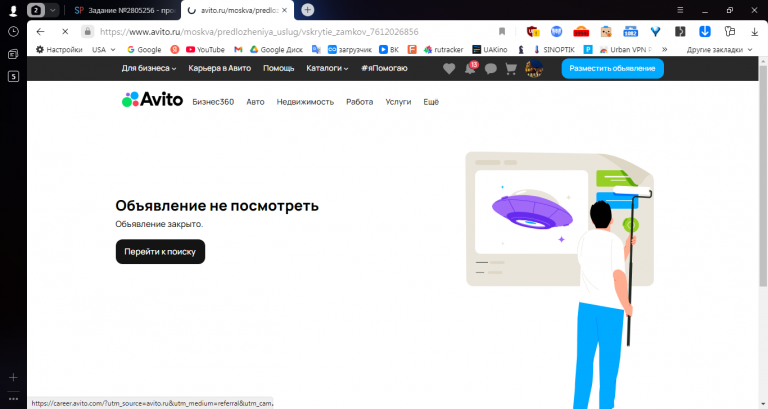Click Перейти к поиску button
Image resolution: width=768 pixels, height=409 pixels.
point(160,252)
